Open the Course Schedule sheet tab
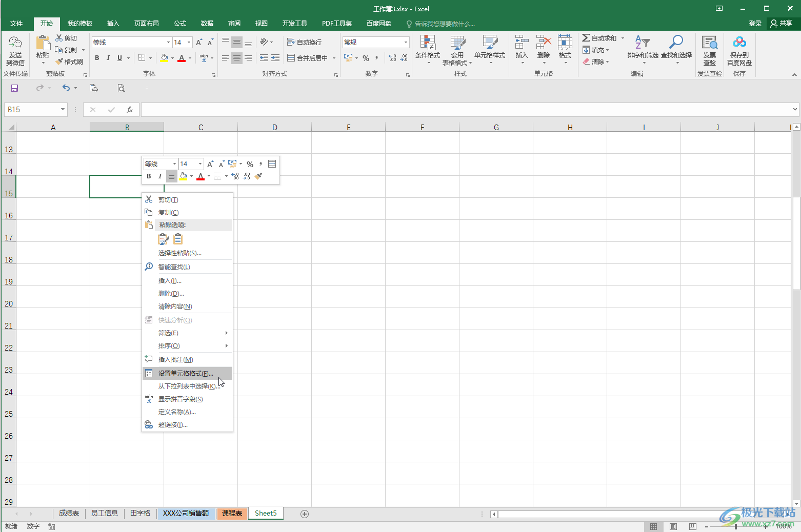The width and height of the screenshot is (801, 532). point(232,514)
